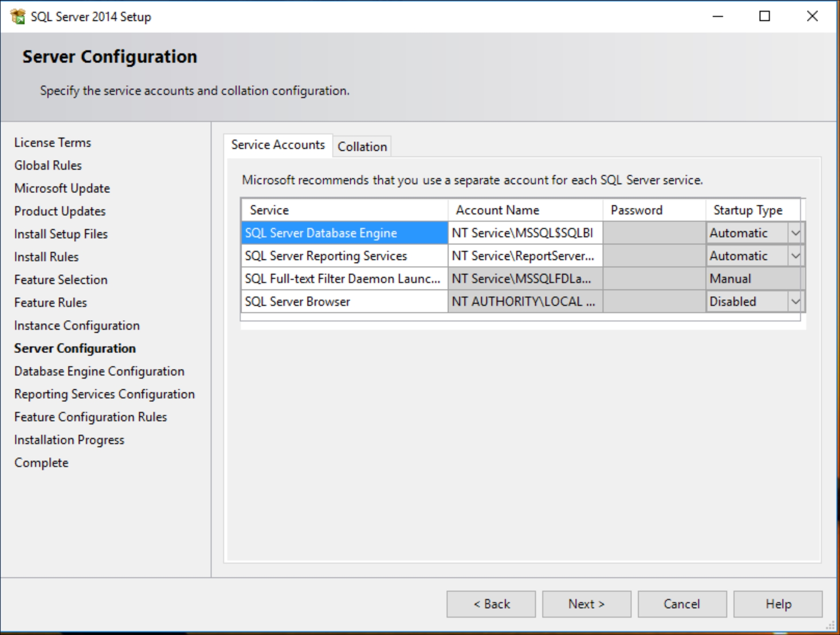Click Product Updates step in sidebar

[x=60, y=211]
